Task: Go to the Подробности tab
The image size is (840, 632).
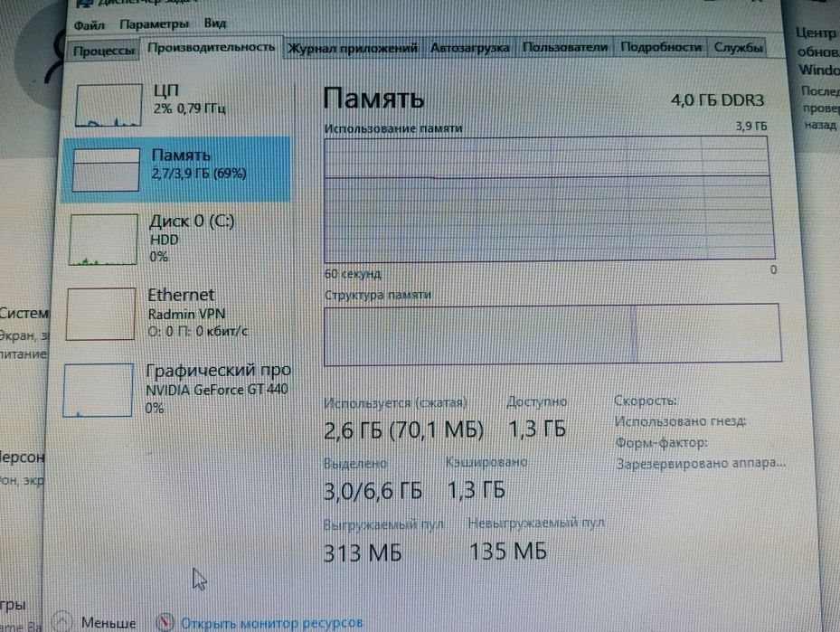Action: tap(661, 47)
